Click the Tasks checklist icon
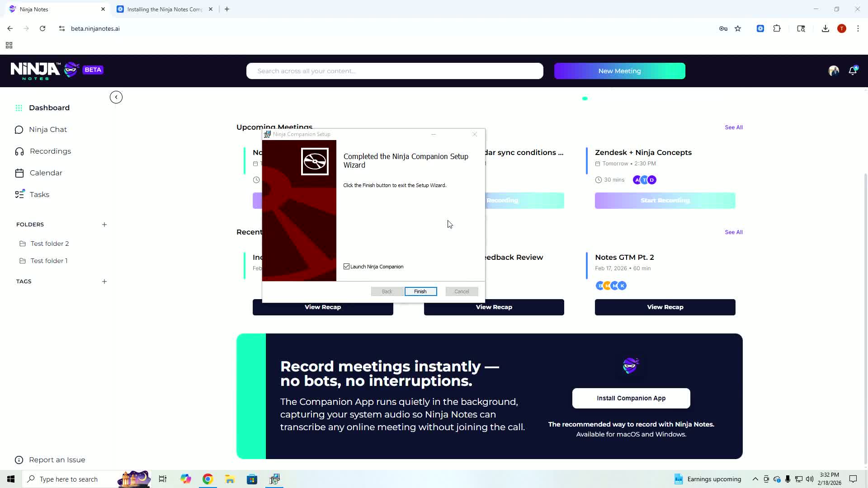This screenshot has height=488, width=868. coord(19,194)
